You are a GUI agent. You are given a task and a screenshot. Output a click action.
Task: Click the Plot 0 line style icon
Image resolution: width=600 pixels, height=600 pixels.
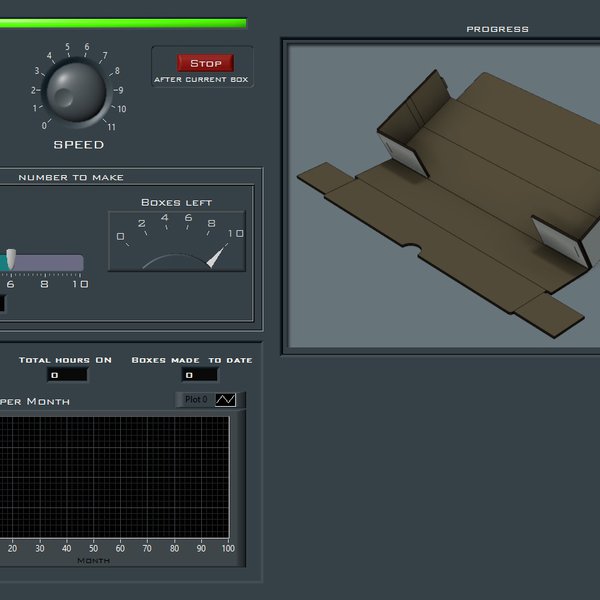coord(225,400)
